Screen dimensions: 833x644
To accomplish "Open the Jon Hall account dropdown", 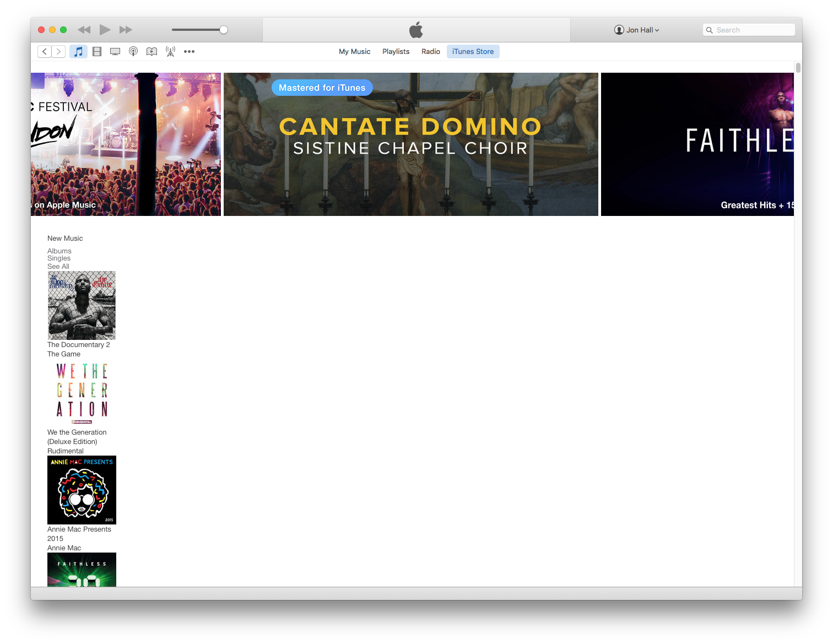I will 637,30.
